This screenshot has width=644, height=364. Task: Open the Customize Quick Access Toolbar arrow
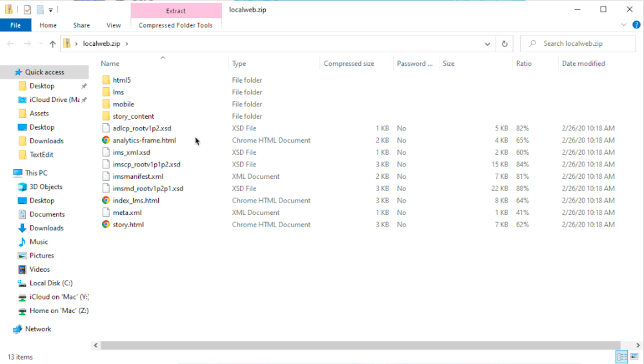coord(50,10)
